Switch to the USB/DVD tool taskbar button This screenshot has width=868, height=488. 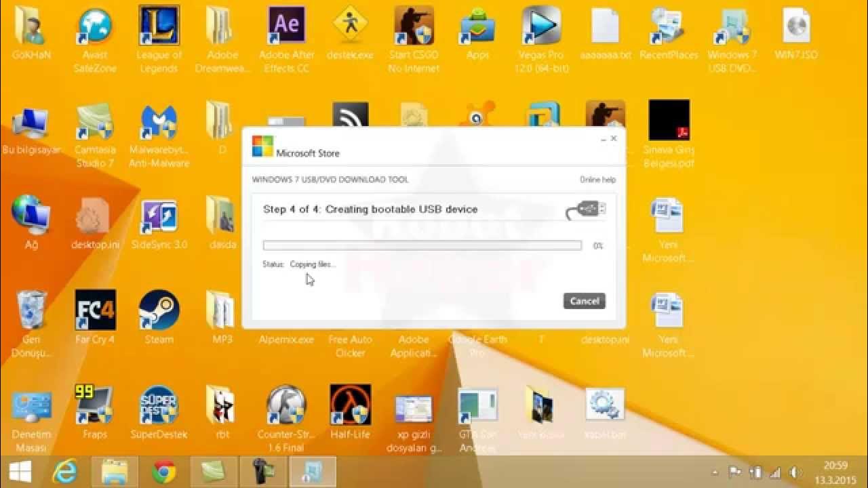tap(313, 472)
